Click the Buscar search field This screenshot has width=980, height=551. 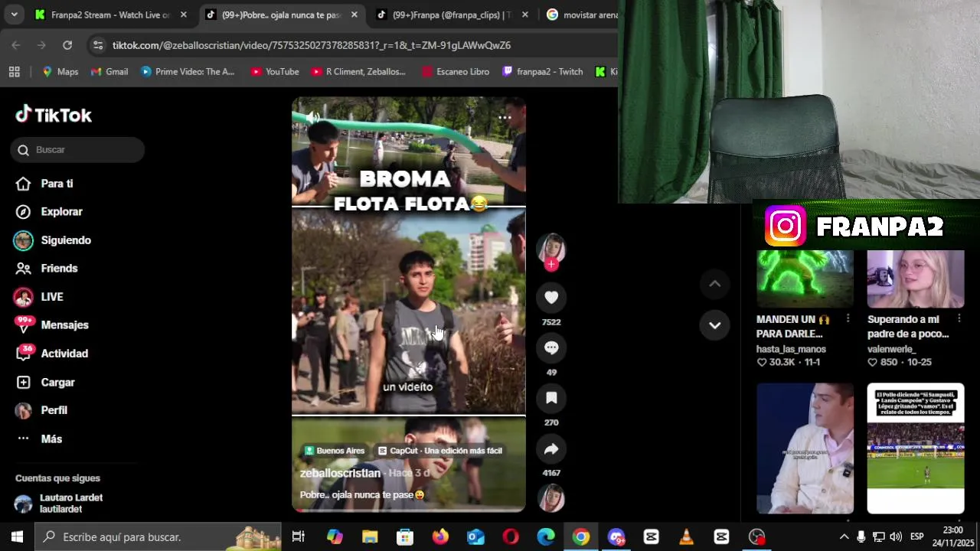[77, 150]
